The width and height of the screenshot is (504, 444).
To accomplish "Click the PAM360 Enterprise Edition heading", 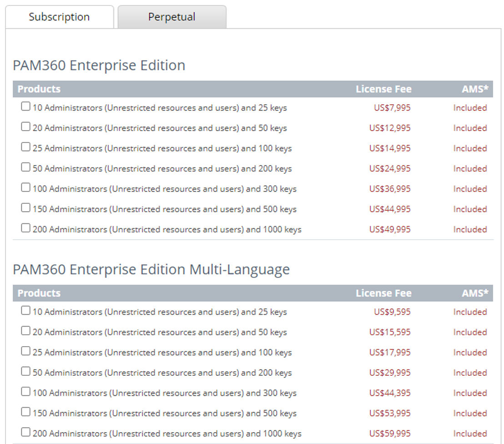I will tap(99, 66).
